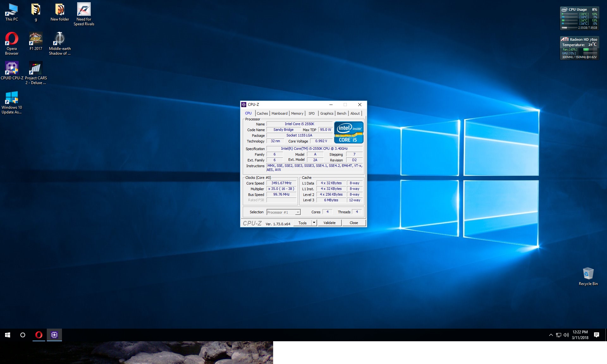Switch to the Memory tab

[297, 113]
